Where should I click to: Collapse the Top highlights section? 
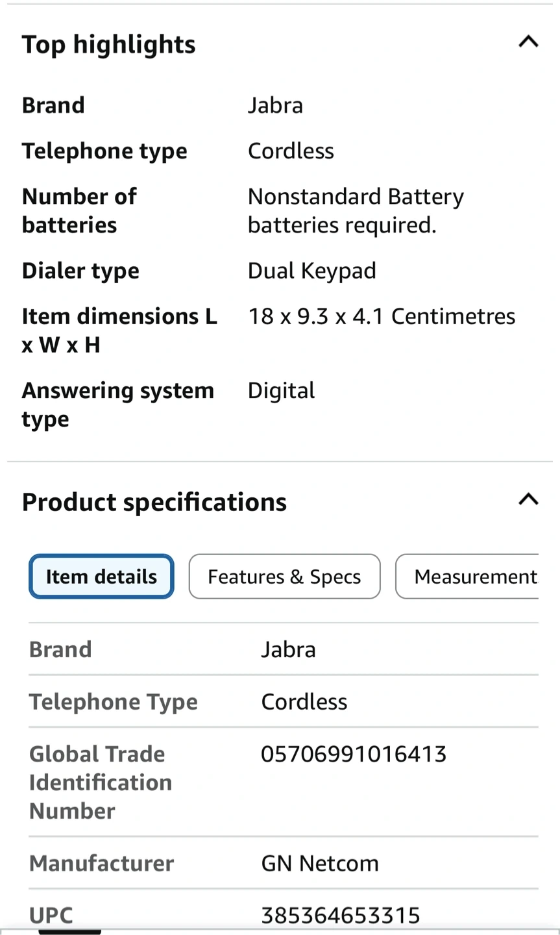pyautogui.click(x=528, y=42)
